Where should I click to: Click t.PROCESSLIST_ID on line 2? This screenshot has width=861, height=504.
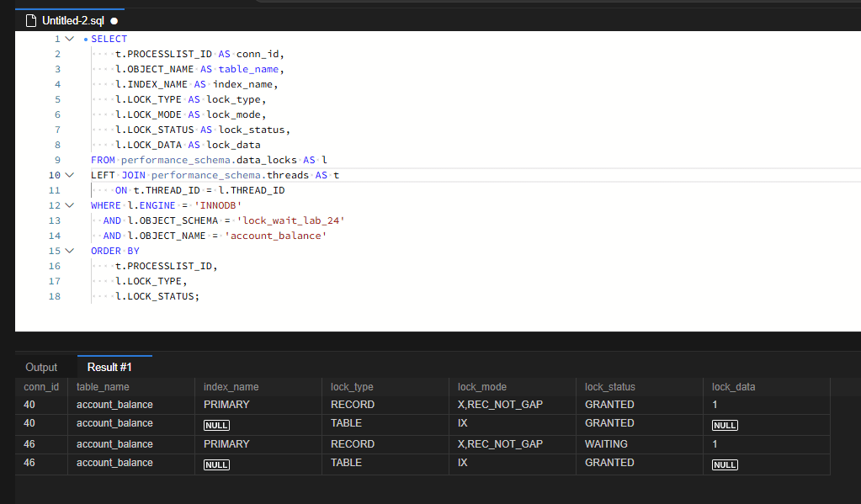163,55
